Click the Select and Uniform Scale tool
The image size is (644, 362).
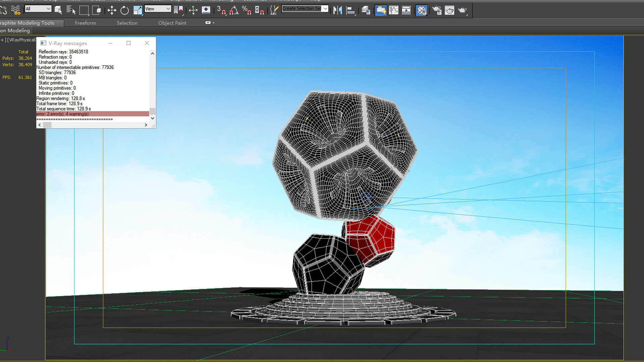click(x=138, y=10)
